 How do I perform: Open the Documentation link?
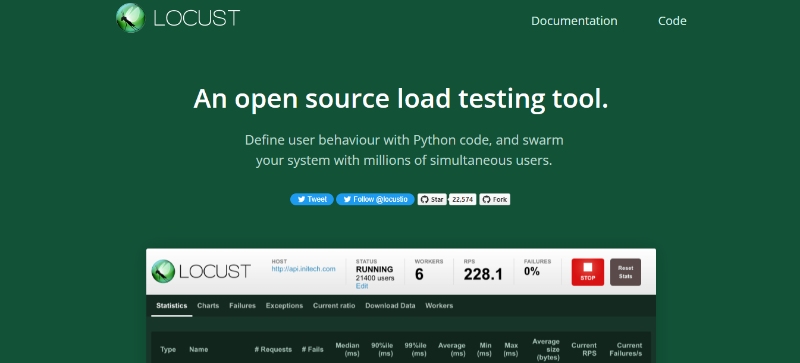click(574, 21)
